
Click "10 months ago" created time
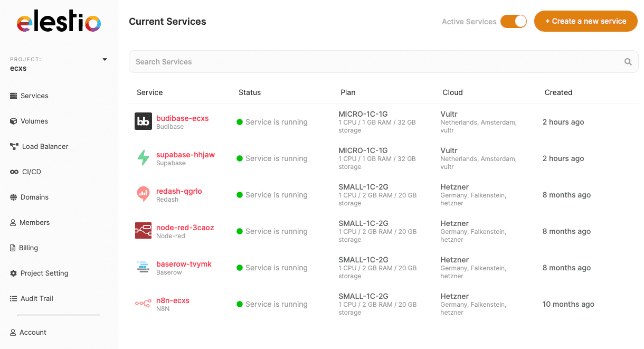(568, 304)
